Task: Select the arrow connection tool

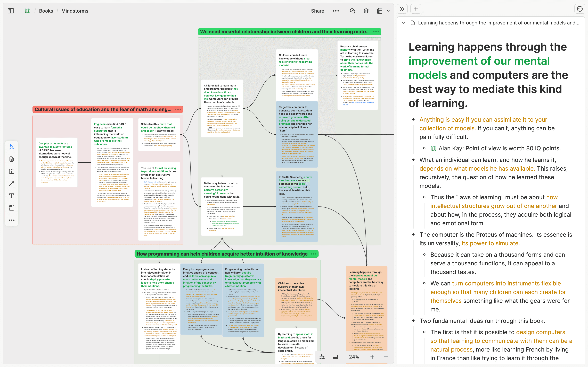Action: pyautogui.click(x=11, y=183)
